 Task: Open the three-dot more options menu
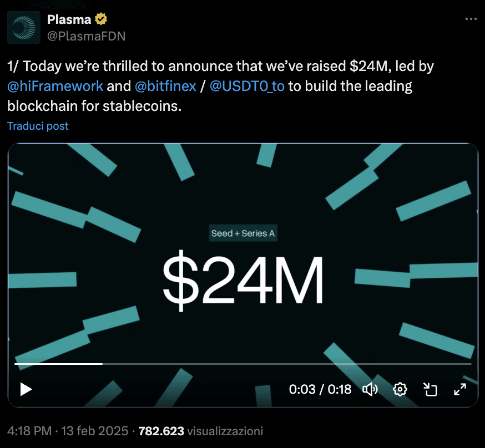click(471, 19)
